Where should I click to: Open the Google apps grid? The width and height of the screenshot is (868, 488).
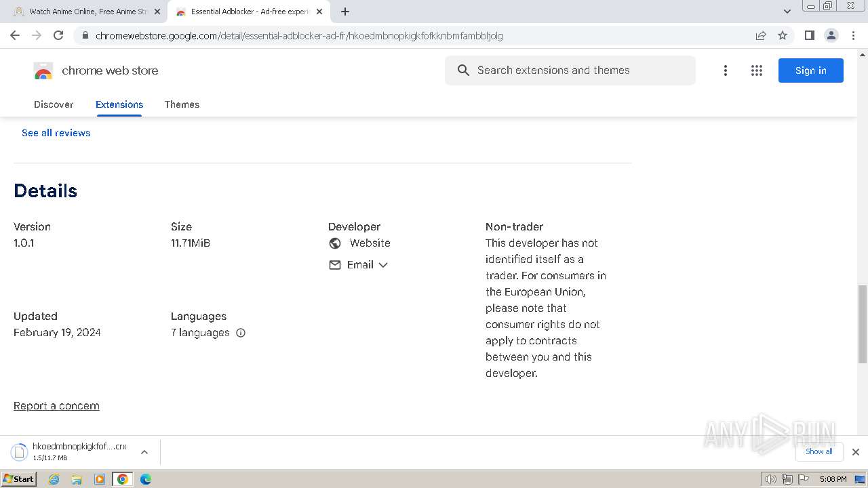tap(757, 70)
